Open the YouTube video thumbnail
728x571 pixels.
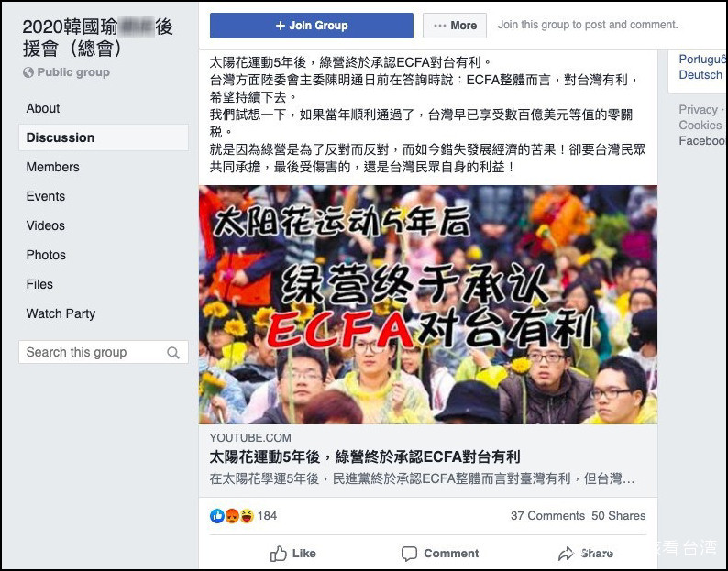(x=428, y=304)
